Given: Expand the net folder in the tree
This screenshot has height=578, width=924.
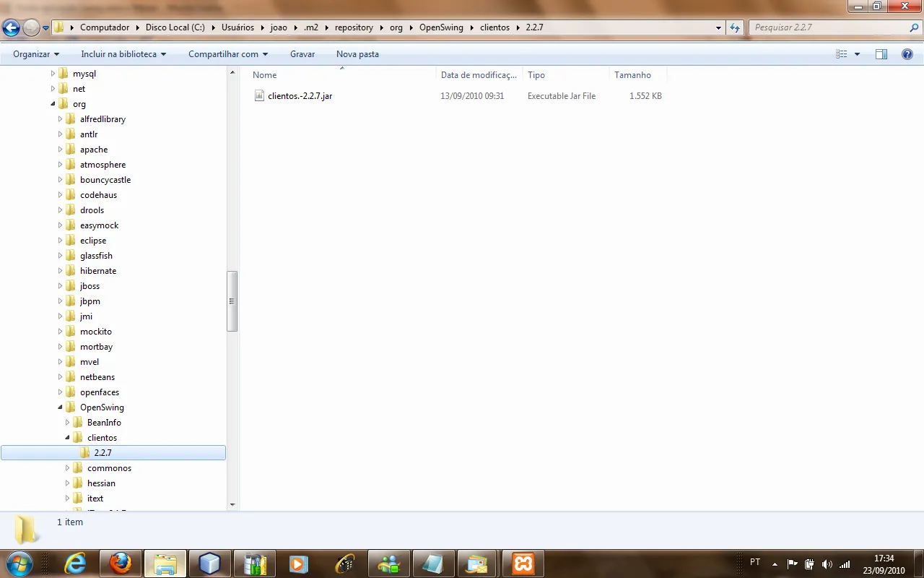Looking at the screenshot, I should [53, 89].
